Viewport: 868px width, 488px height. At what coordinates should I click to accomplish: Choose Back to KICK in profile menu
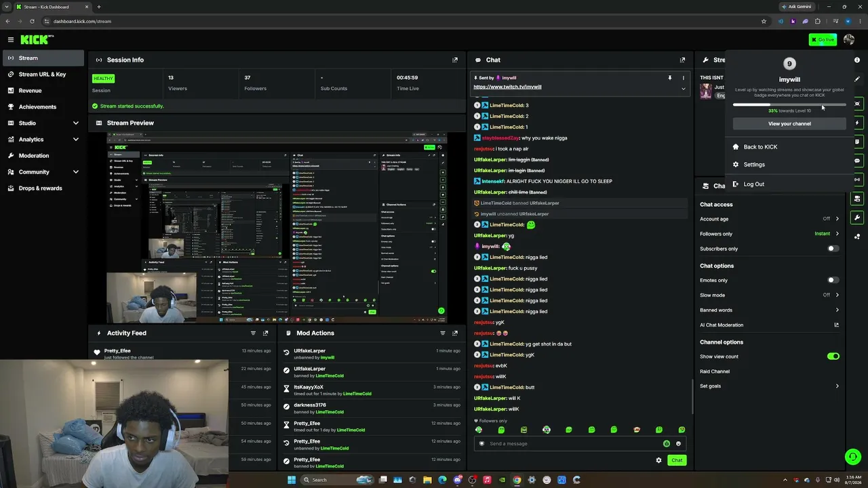click(789, 147)
